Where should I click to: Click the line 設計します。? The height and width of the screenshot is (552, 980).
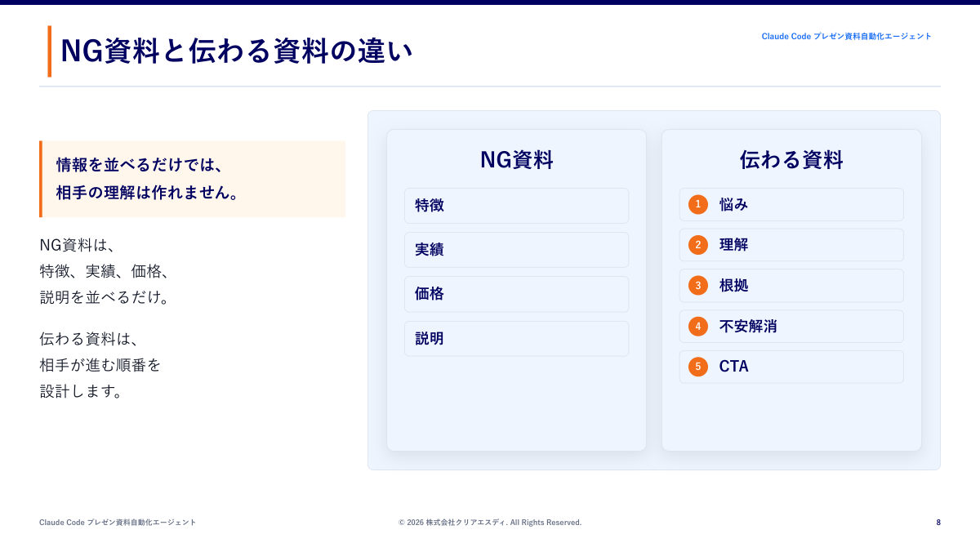click(x=82, y=391)
